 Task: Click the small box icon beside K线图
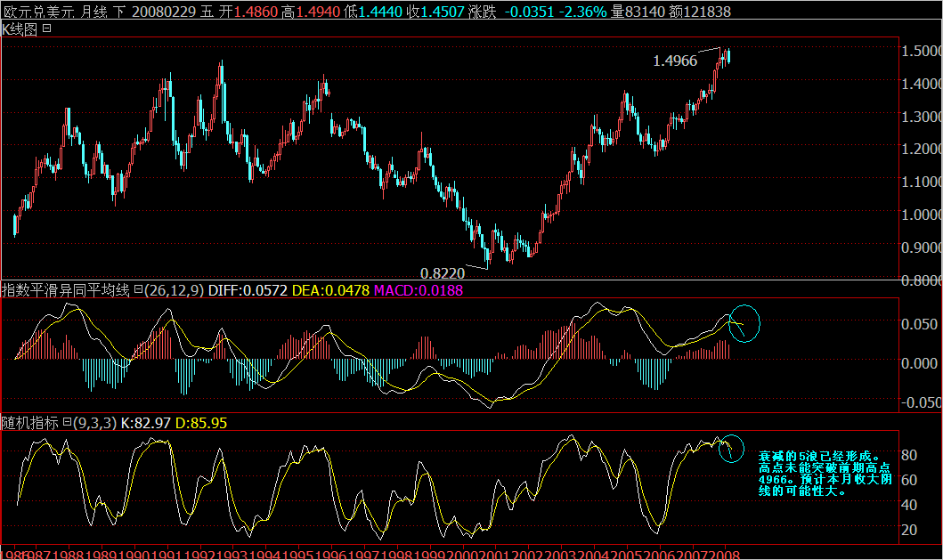[47, 28]
